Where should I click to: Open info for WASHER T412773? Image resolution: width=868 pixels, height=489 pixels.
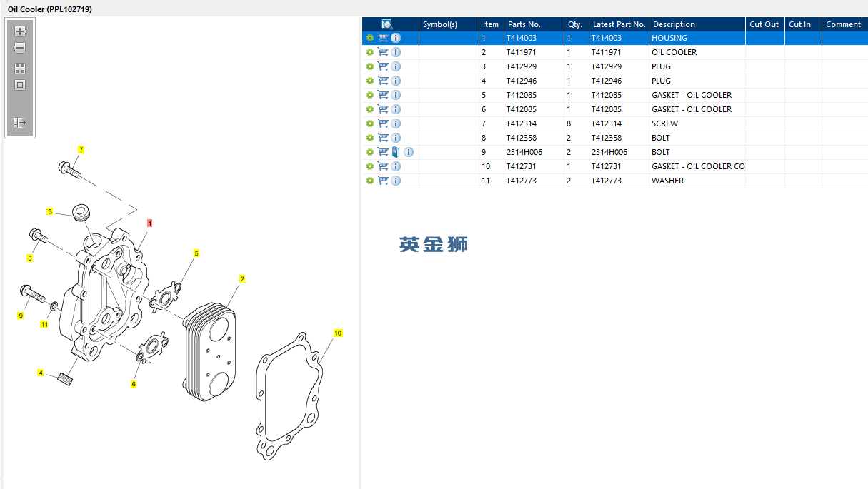[x=396, y=181]
